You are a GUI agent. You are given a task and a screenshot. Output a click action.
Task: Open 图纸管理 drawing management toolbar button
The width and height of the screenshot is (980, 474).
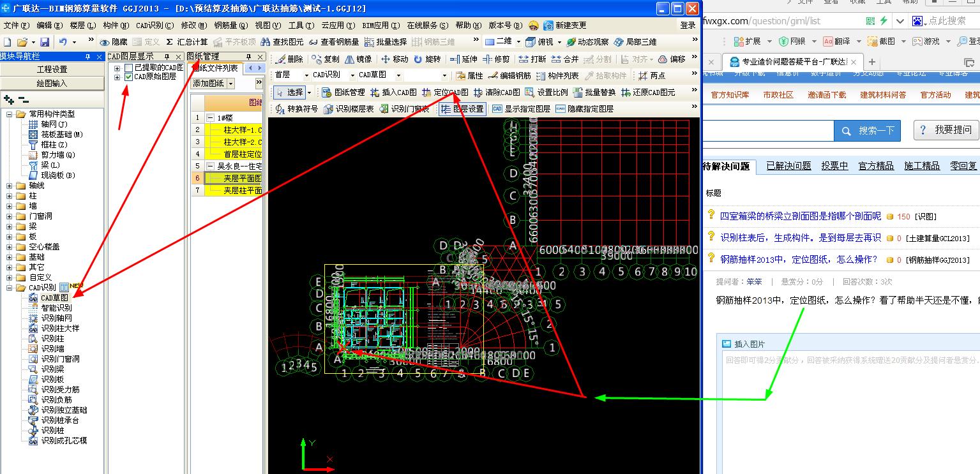coord(342,92)
